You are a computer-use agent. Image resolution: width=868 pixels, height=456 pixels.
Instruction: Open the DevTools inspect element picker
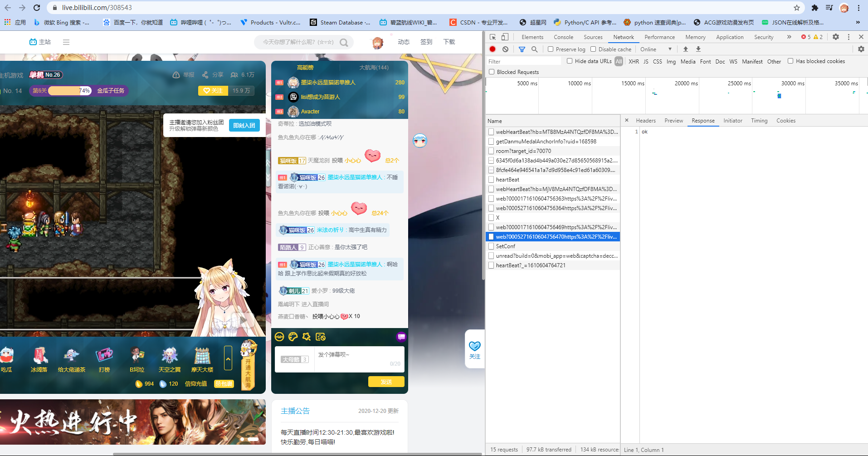click(x=493, y=37)
